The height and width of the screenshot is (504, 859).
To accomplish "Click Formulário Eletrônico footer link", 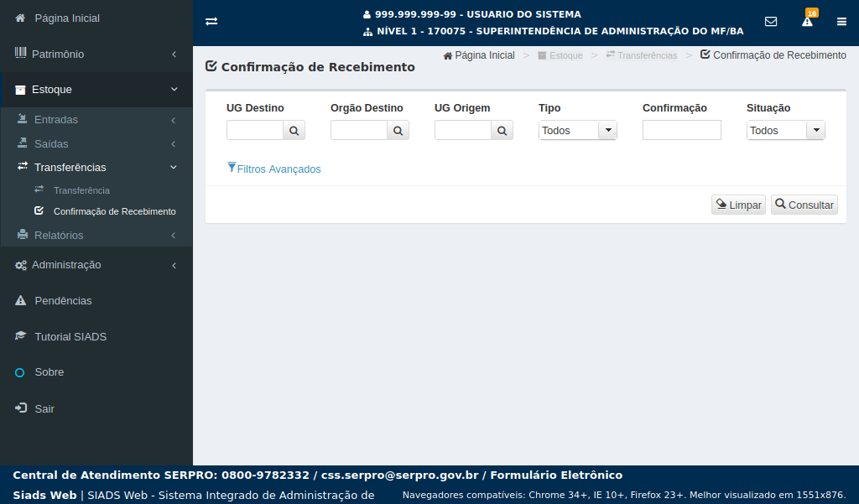I will click(556, 475).
